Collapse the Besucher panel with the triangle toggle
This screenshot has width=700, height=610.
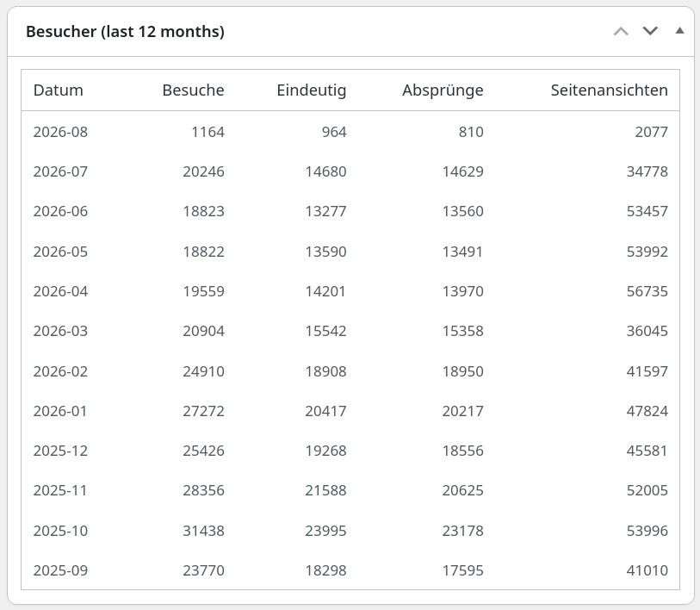(679, 31)
